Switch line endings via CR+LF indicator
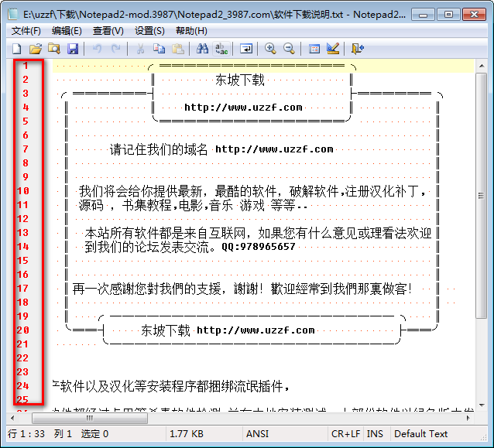This screenshot has width=494, height=448. coord(345,434)
